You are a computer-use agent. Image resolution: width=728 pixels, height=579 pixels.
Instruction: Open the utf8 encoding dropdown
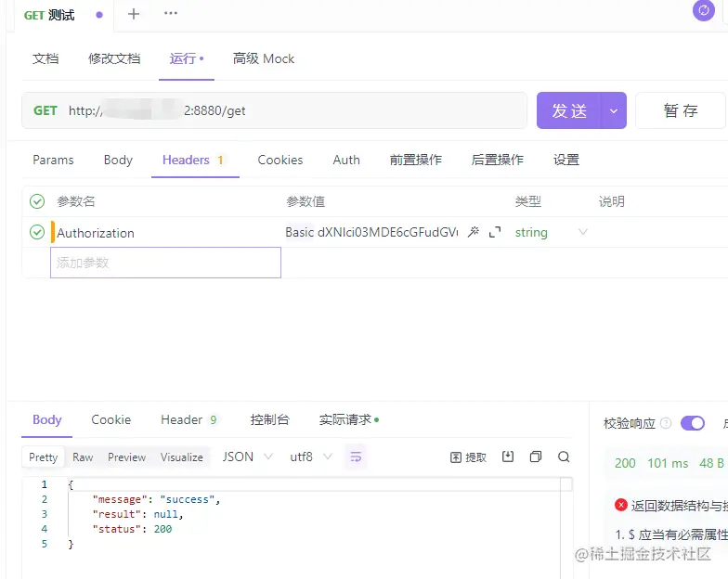[x=310, y=457]
